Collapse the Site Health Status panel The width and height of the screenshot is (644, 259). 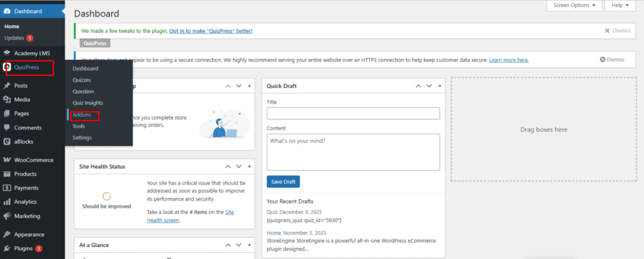249,167
